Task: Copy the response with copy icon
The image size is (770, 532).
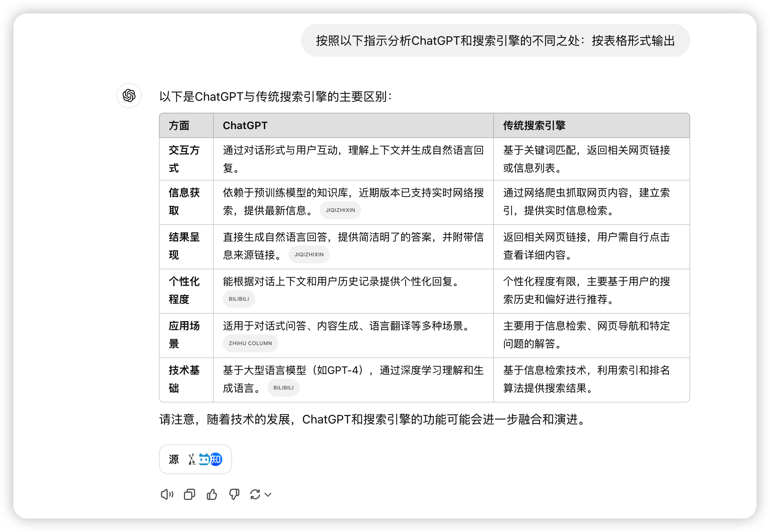Action: (x=190, y=495)
